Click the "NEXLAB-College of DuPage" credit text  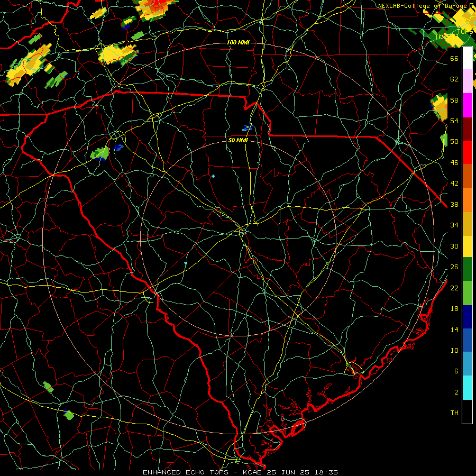tap(422, 6)
